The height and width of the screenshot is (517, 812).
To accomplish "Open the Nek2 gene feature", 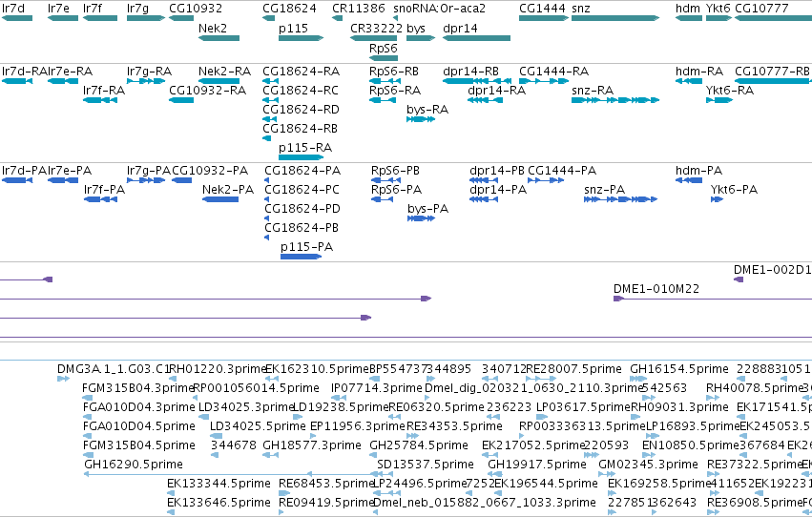I will pyautogui.click(x=219, y=38).
